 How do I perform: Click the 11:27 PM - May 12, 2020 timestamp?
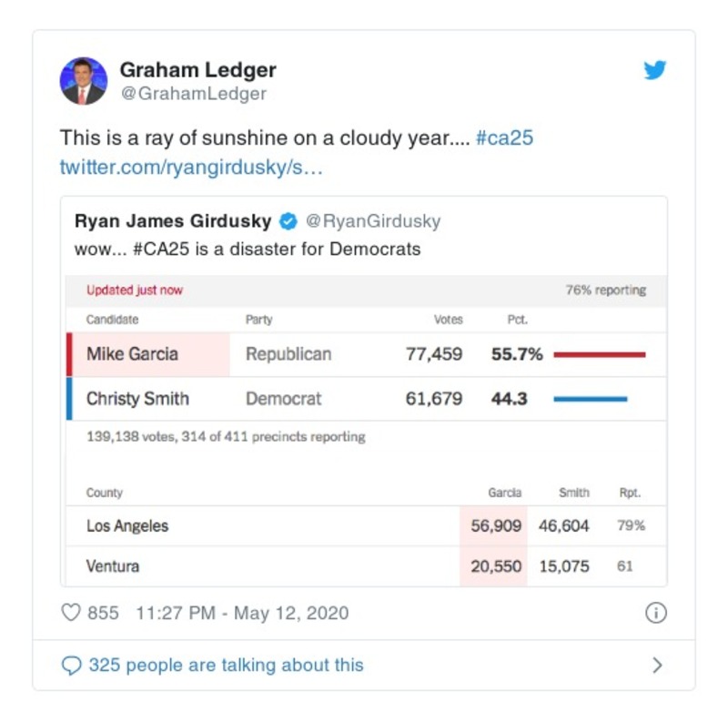(x=241, y=613)
